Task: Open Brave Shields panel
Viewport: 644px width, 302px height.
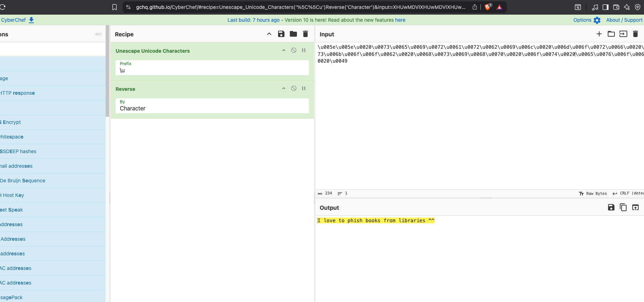Action: click(488, 7)
